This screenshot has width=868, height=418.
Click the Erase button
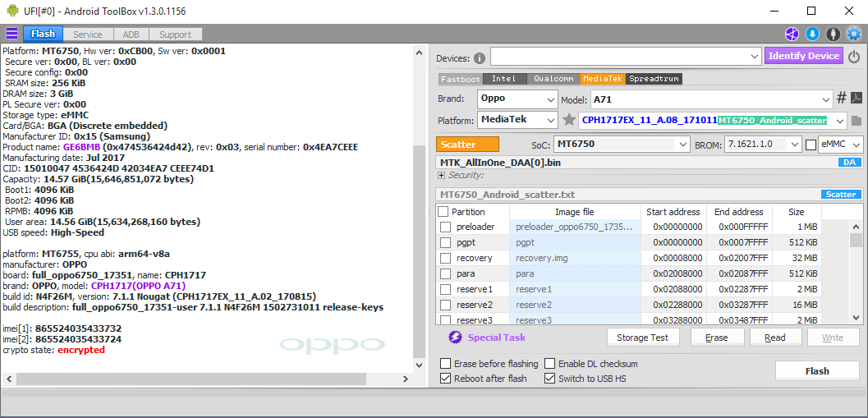coord(716,338)
